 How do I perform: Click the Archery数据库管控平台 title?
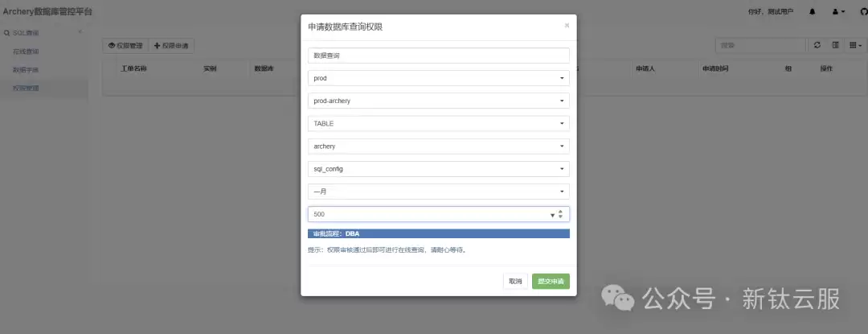(47, 11)
